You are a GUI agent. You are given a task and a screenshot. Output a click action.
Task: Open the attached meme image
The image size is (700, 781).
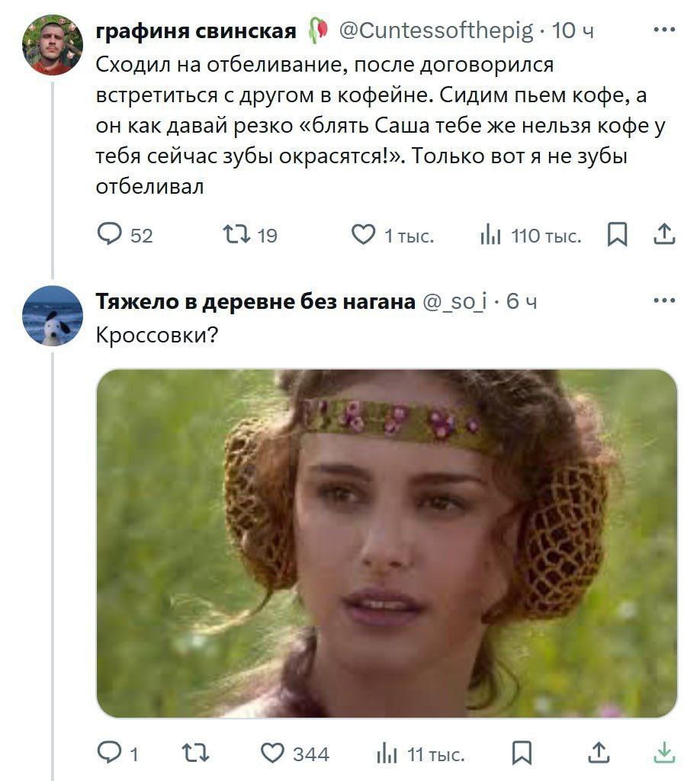click(x=387, y=543)
